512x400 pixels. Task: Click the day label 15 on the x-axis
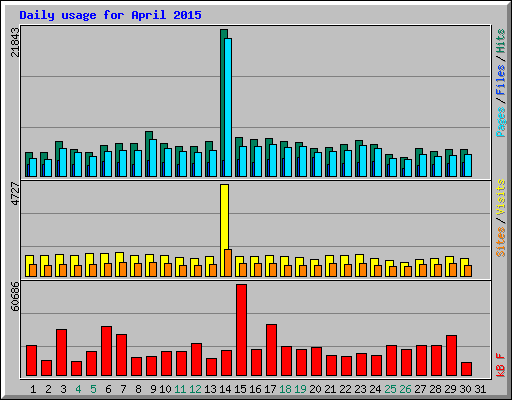coord(240,389)
